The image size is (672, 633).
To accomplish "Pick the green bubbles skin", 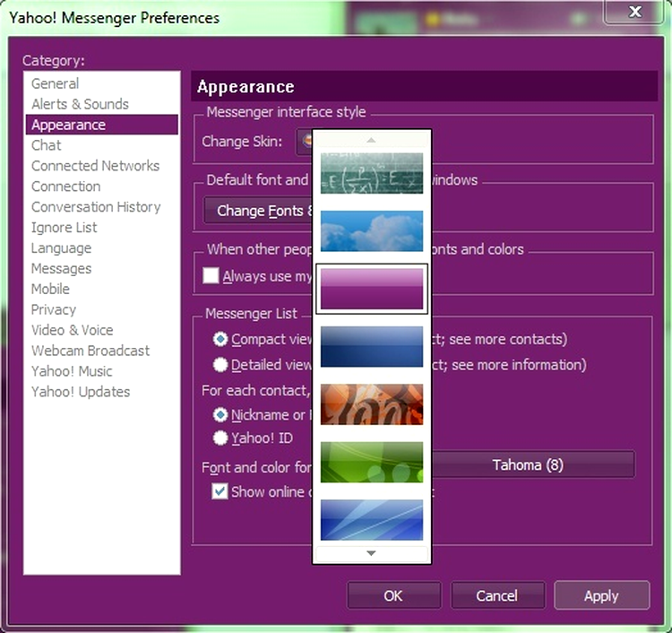I will tap(372, 462).
